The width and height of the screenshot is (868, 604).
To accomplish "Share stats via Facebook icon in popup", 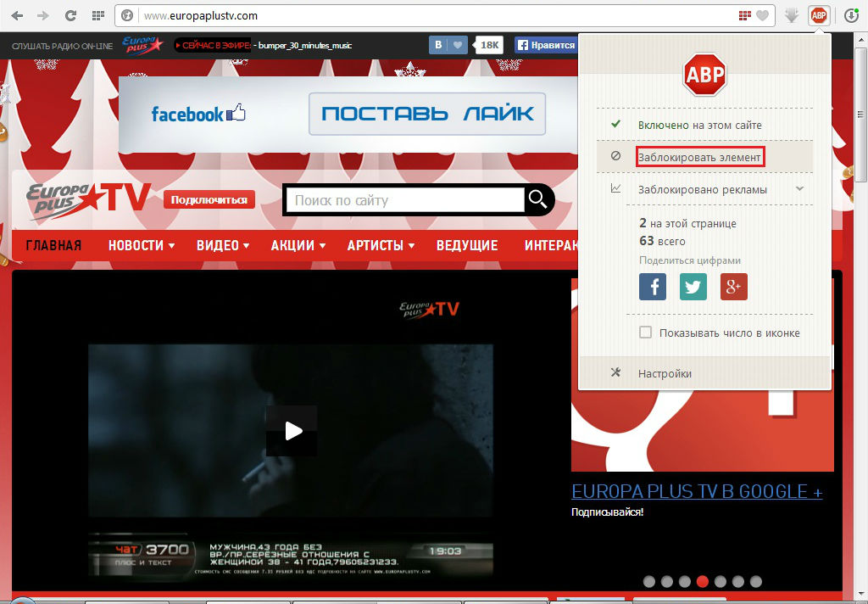I will click(x=653, y=287).
